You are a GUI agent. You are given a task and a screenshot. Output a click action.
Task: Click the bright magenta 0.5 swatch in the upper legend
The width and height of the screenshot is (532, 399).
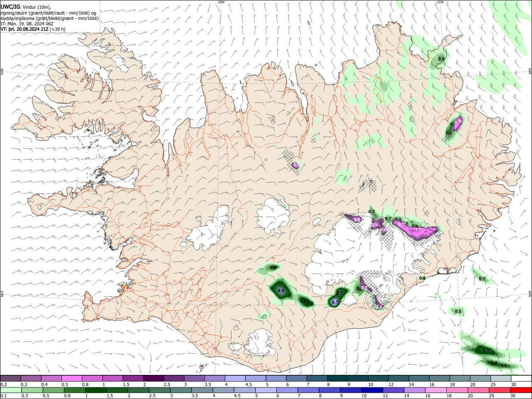(x=71, y=379)
